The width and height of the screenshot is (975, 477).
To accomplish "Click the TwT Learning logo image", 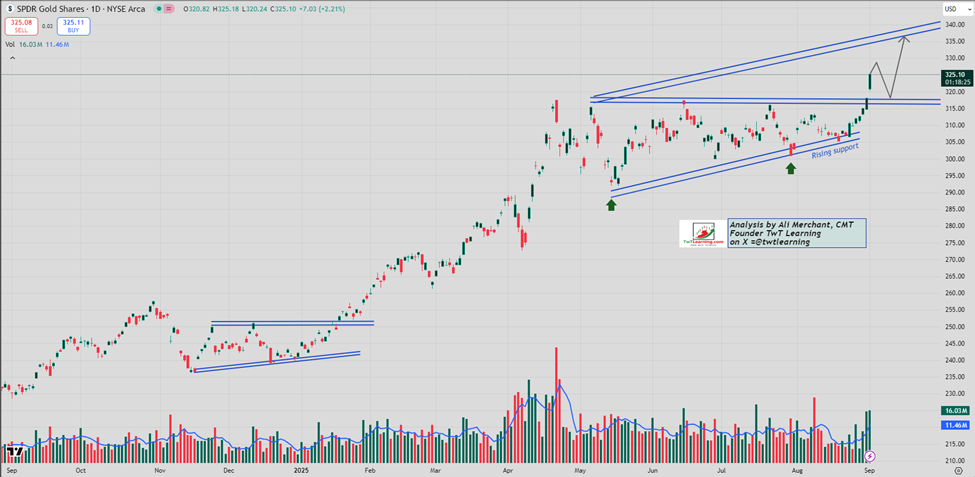I will tap(703, 233).
